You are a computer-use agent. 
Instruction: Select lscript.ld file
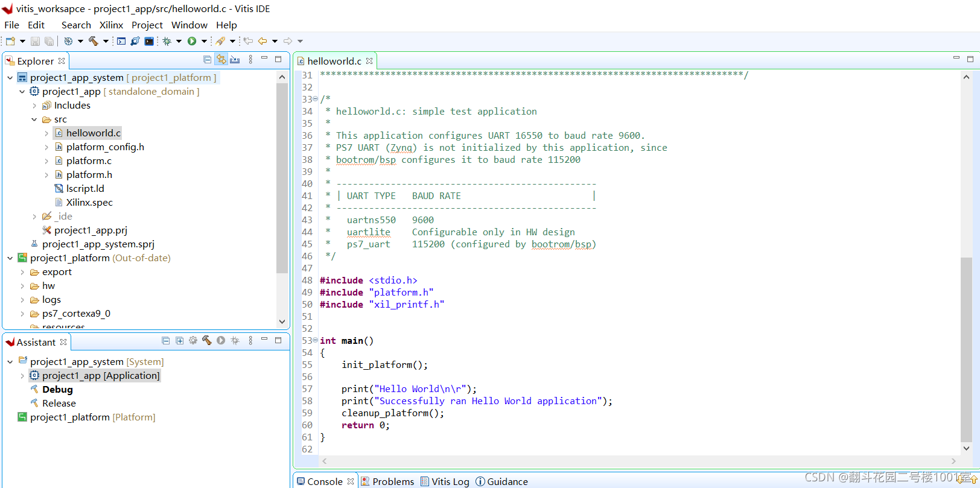79,189
